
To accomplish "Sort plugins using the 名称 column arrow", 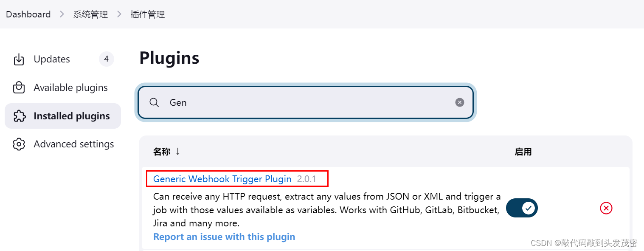I will coord(178,152).
